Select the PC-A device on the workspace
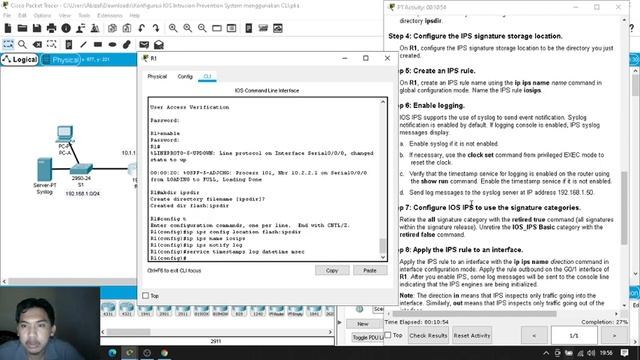The width and height of the screenshot is (640, 360). (x=64, y=135)
